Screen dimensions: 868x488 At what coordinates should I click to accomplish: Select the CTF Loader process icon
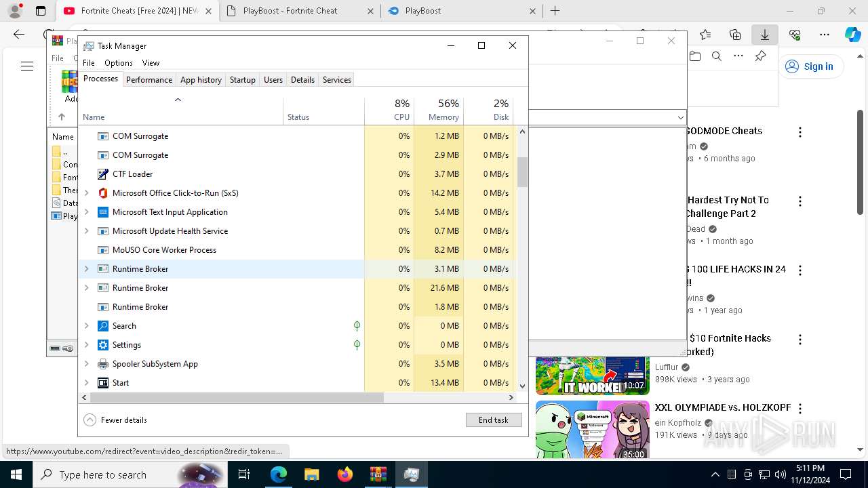coord(103,174)
